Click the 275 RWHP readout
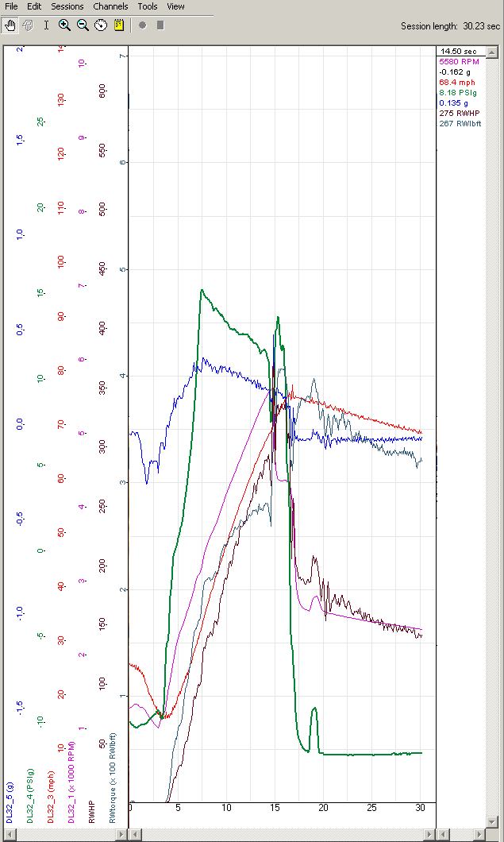The image size is (504, 842). tap(459, 114)
